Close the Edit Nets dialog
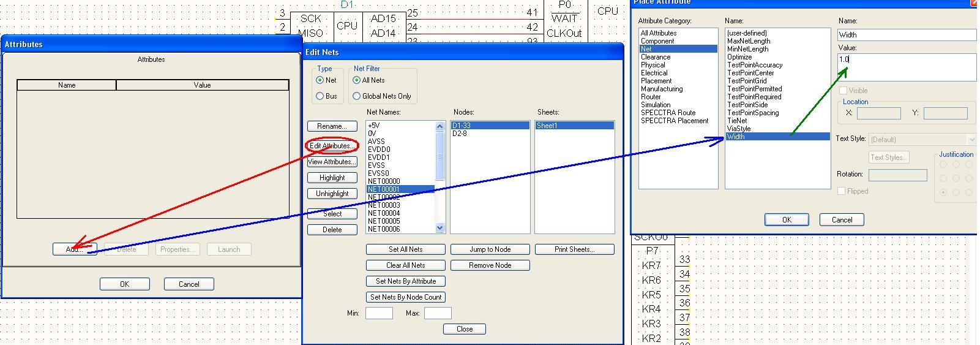The width and height of the screenshot is (980, 345). point(464,329)
